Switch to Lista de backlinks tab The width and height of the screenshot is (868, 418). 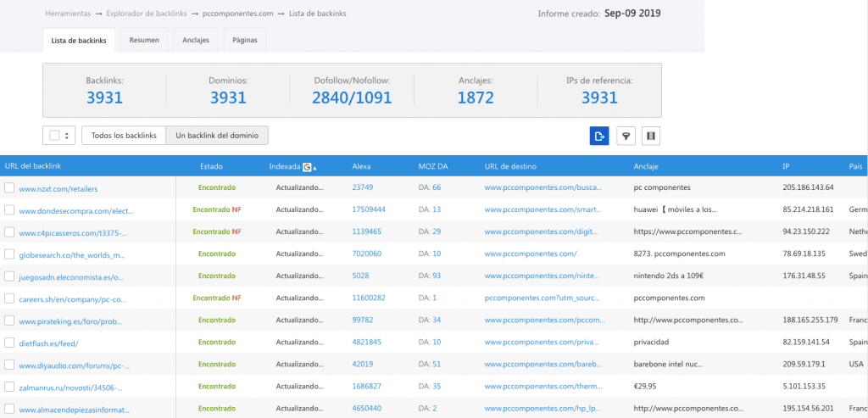click(79, 41)
